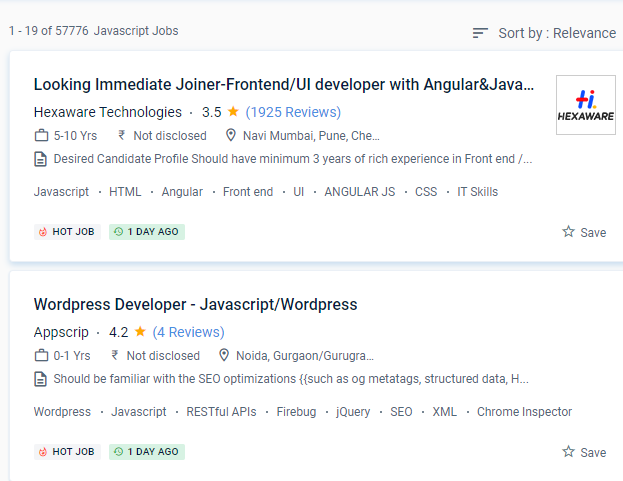
Task: Click the location pin beside Noida, Gurgaon
Action: coord(224,355)
